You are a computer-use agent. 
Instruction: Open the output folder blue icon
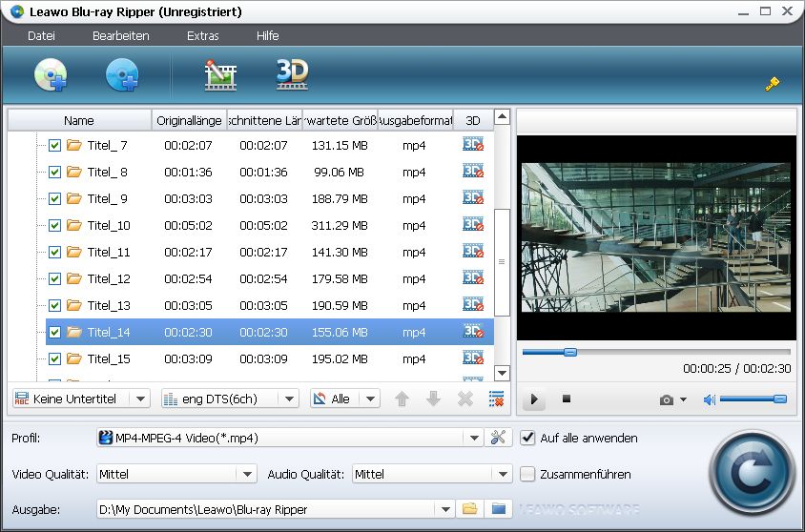[x=499, y=509]
